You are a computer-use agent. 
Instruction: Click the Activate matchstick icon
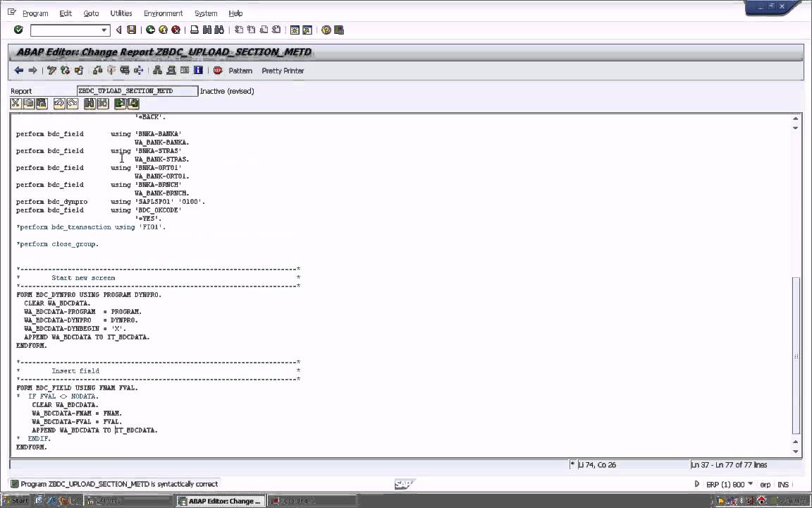click(x=111, y=71)
